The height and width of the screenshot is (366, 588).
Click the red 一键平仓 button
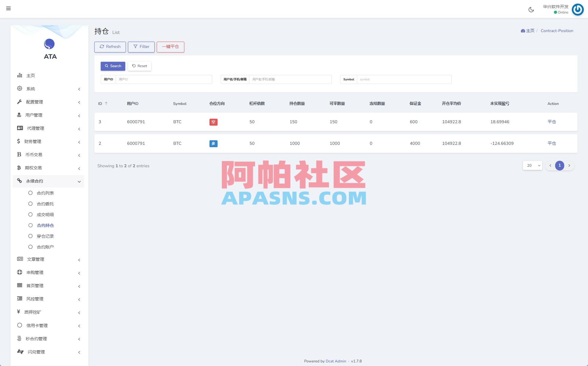171,47
